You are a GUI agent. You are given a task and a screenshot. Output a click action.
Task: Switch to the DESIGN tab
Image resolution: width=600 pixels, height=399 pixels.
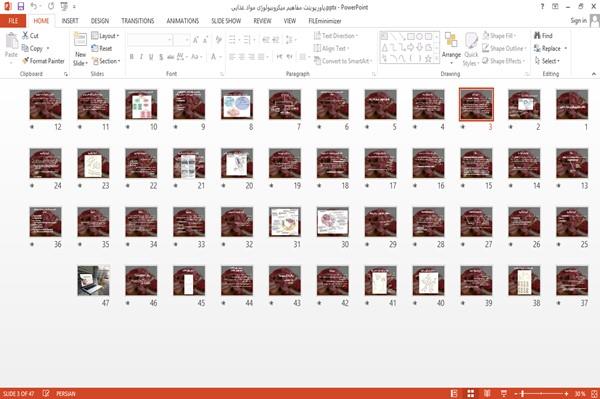point(100,21)
